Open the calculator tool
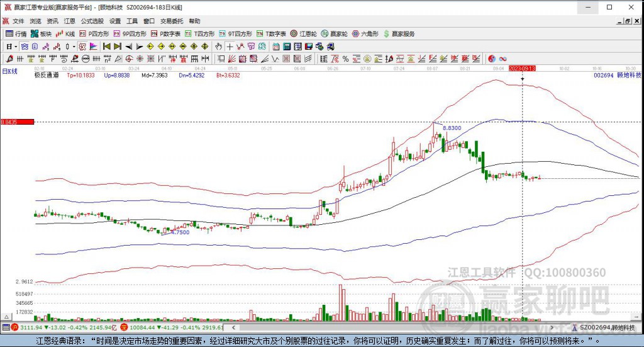644x347 pixels. click(287, 47)
